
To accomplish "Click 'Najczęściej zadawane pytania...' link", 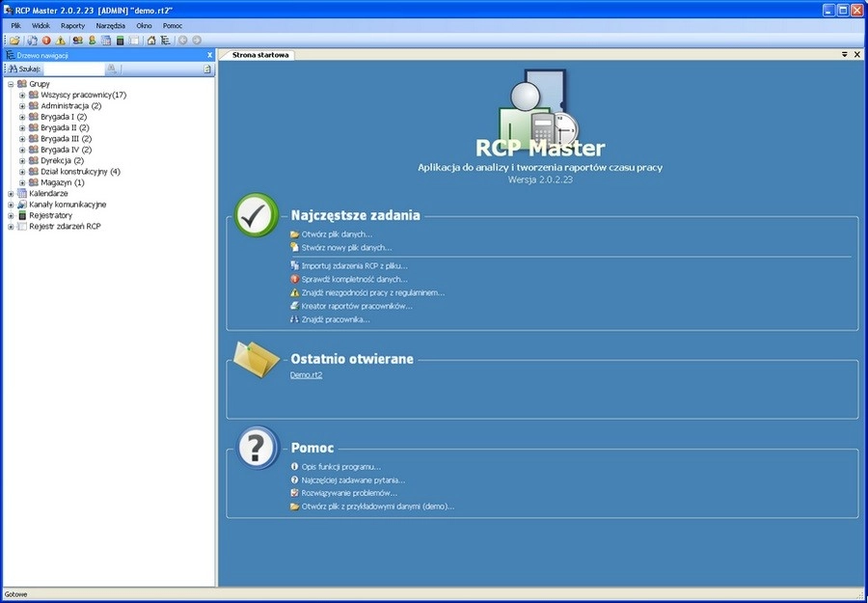I will [353, 480].
